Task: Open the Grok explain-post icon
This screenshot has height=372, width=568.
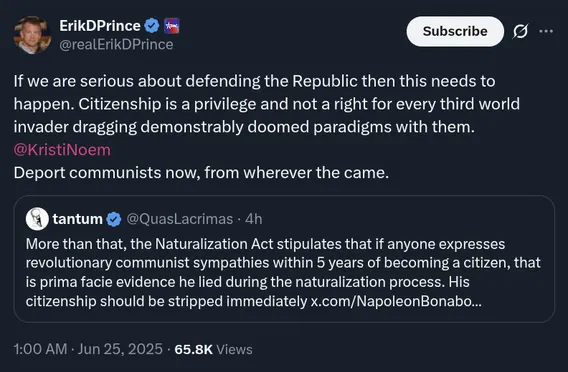Action: 520,32
